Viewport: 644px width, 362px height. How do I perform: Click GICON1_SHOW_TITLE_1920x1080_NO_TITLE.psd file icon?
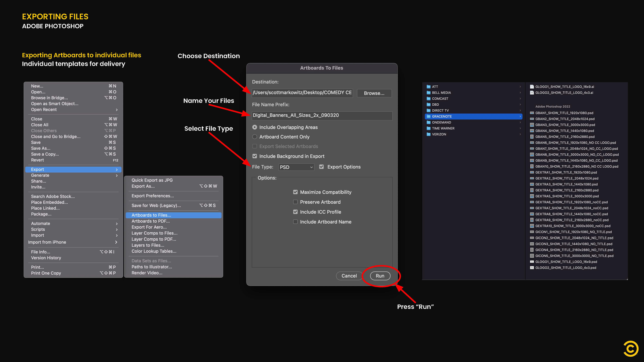[532, 232]
